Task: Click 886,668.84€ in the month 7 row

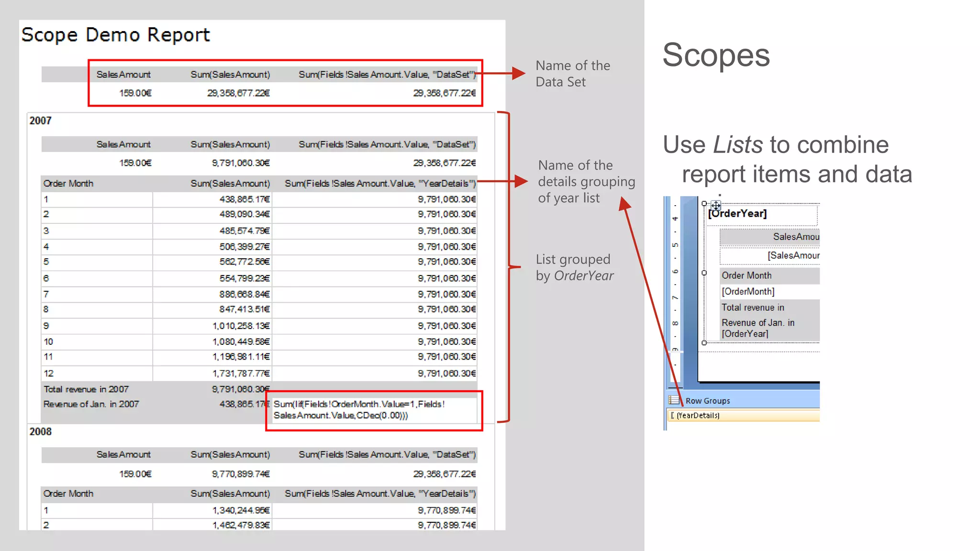Action: [245, 294]
